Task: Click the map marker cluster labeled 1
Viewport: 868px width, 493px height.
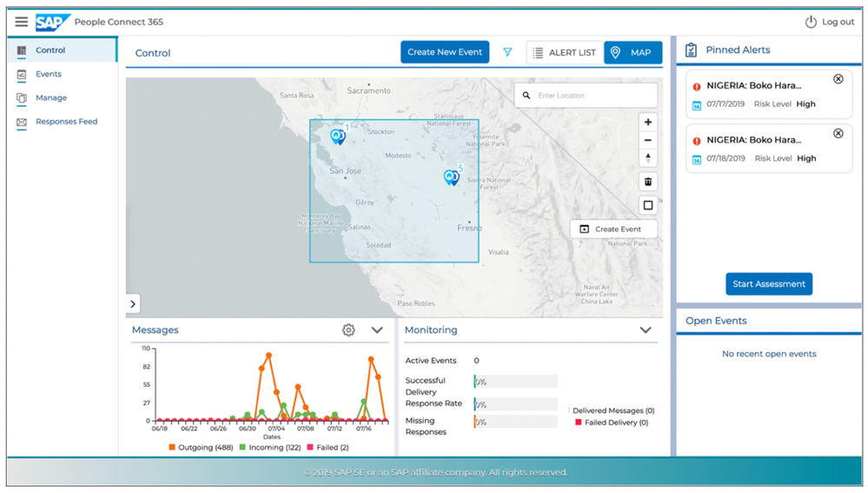Action: click(338, 136)
